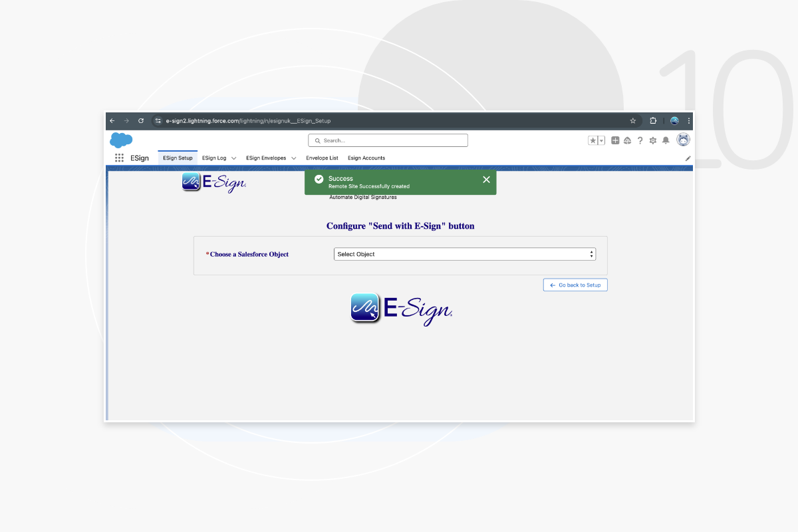Go back with the browser back arrow
The height and width of the screenshot is (532, 798).
click(112, 121)
